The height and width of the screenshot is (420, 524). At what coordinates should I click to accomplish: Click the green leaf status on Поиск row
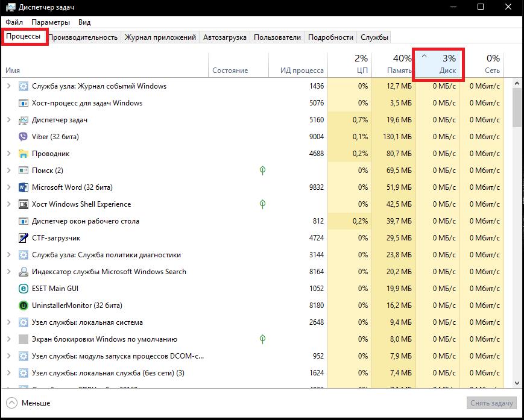pos(263,171)
